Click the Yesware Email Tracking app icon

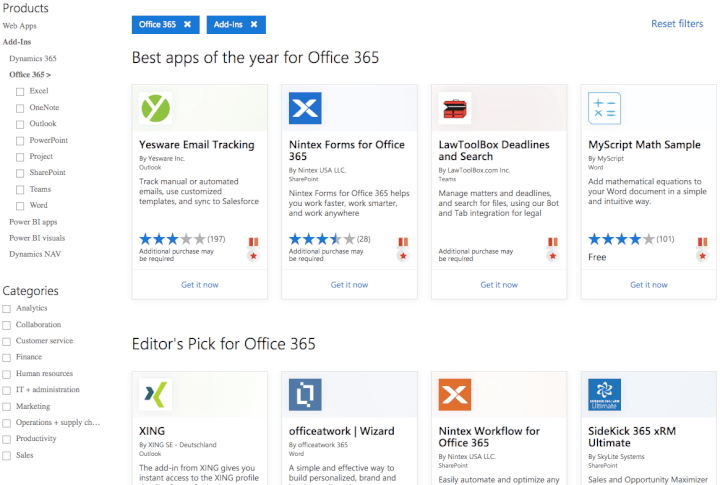click(155, 108)
